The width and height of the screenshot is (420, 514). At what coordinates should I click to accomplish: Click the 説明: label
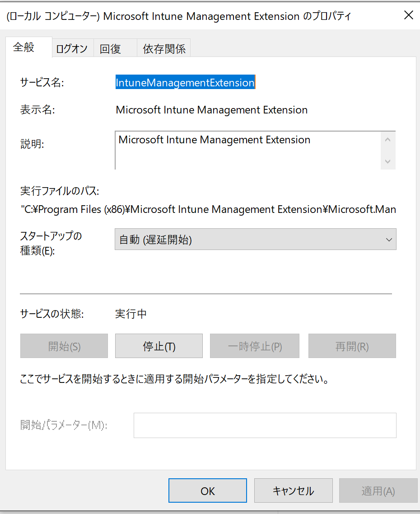32,144
